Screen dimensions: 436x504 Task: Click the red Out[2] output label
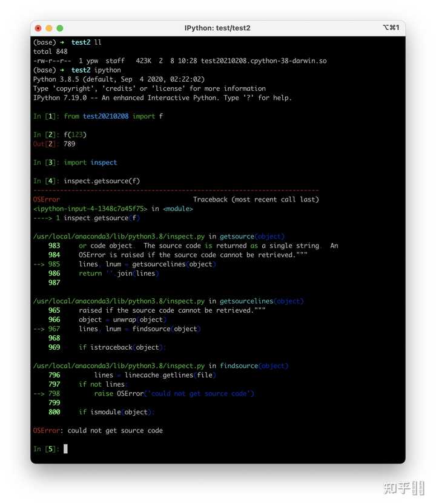46,144
